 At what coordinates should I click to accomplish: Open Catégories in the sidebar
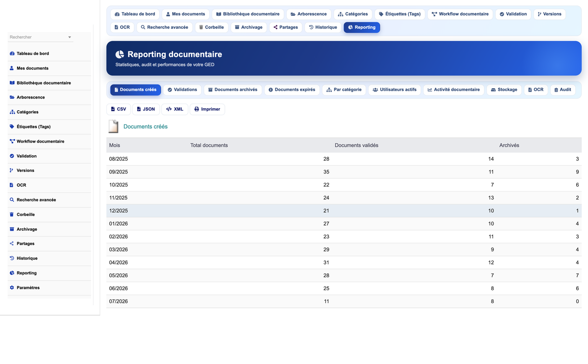point(49,112)
